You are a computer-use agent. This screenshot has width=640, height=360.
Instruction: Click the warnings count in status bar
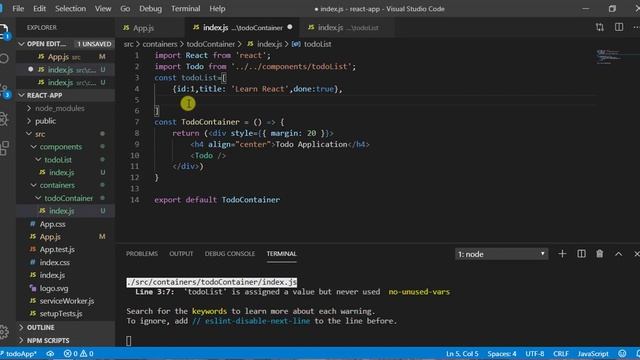click(87, 353)
